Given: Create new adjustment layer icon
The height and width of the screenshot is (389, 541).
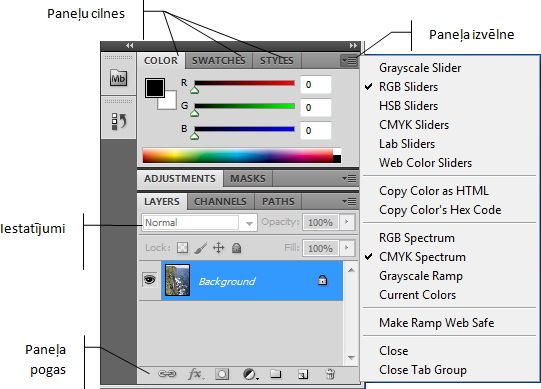Looking at the screenshot, I should point(250,374).
